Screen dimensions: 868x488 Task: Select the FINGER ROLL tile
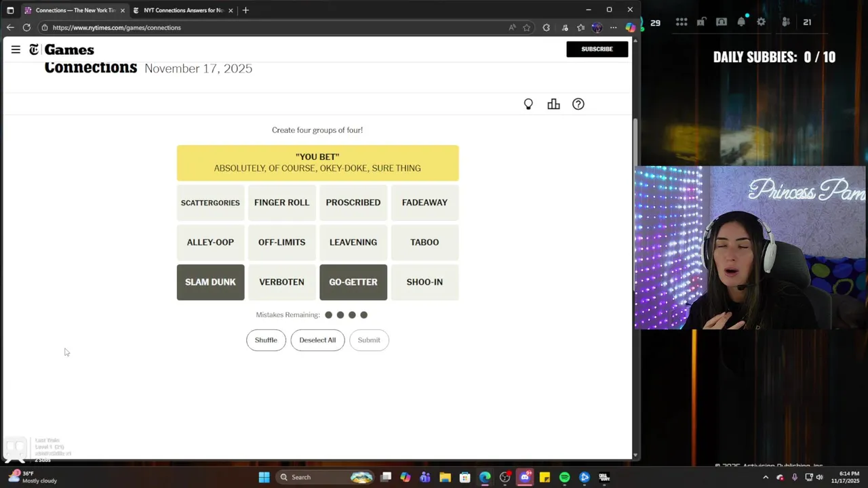[x=281, y=203]
